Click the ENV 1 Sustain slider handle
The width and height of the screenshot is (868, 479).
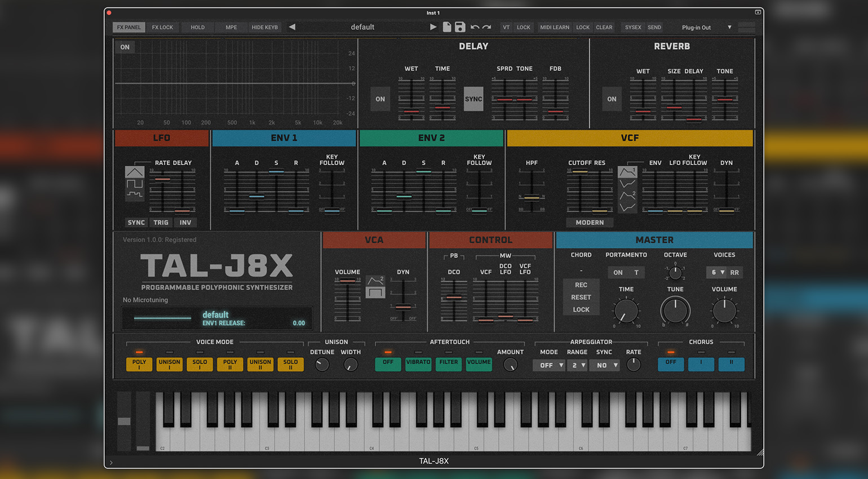point(276,171)
